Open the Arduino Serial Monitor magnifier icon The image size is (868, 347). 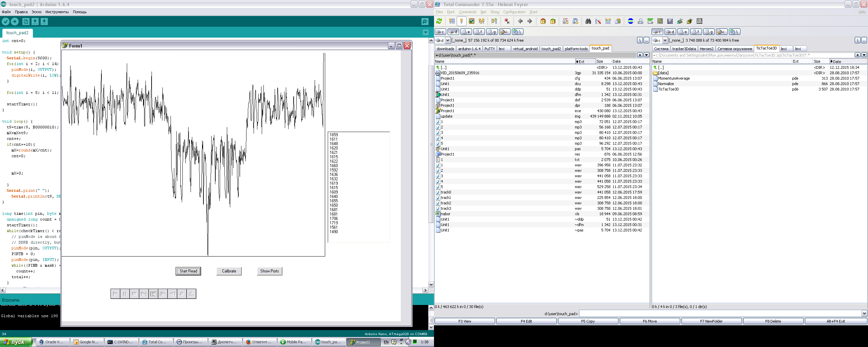tap(425, 22)
